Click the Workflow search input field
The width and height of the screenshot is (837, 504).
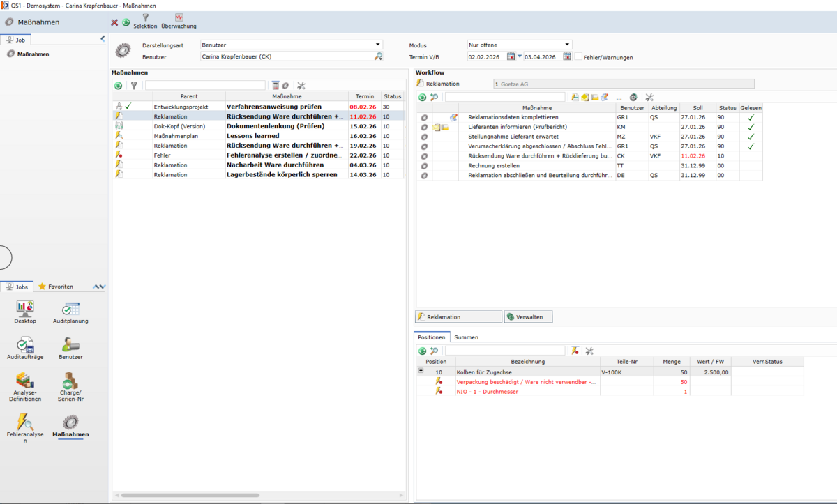[505, 98]
